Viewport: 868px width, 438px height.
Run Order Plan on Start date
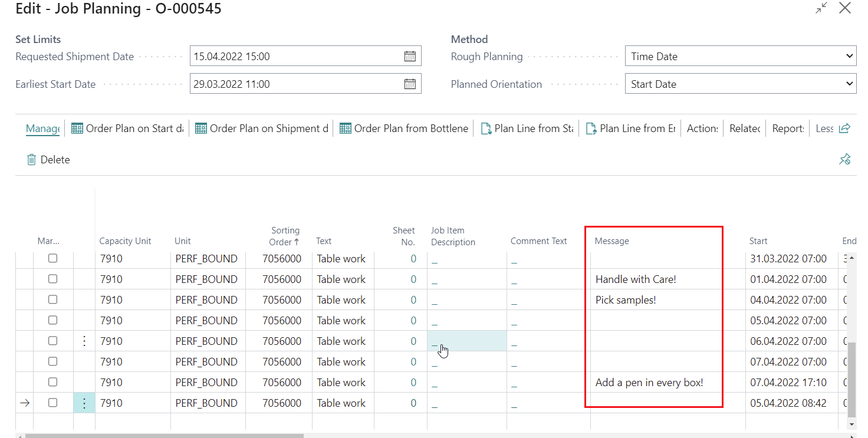tap(127, 129)
